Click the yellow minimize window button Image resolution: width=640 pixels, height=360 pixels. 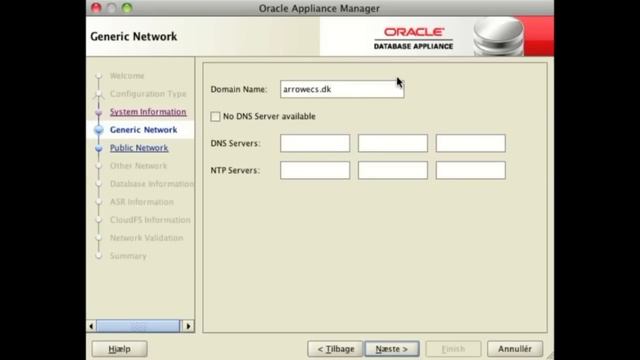pos(111,8)
